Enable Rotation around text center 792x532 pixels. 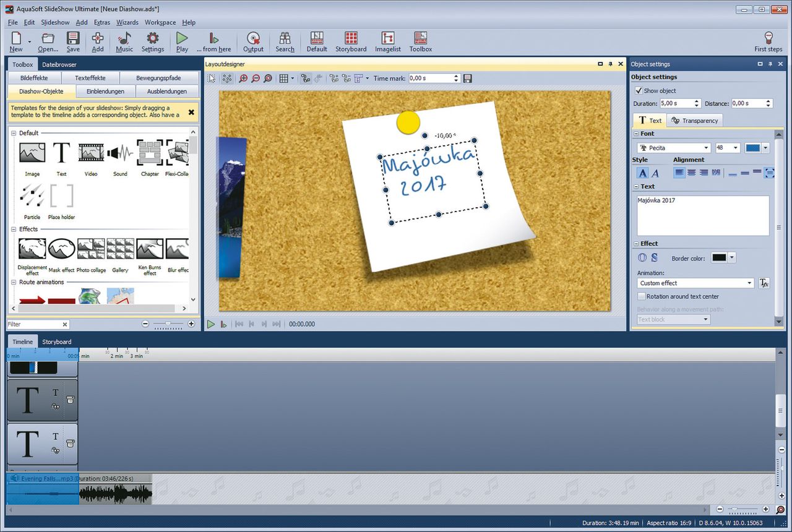click(641, 296)
